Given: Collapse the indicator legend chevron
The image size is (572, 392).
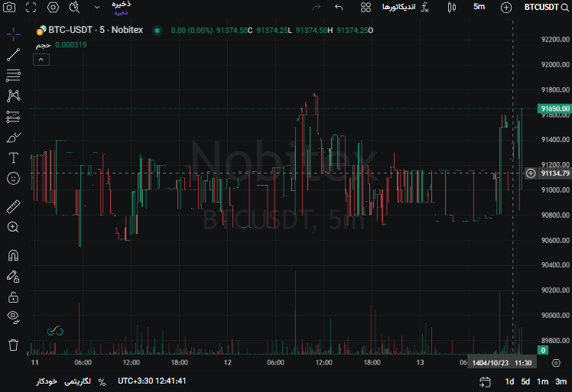Looking at the screenshot, I should (41, 60).
